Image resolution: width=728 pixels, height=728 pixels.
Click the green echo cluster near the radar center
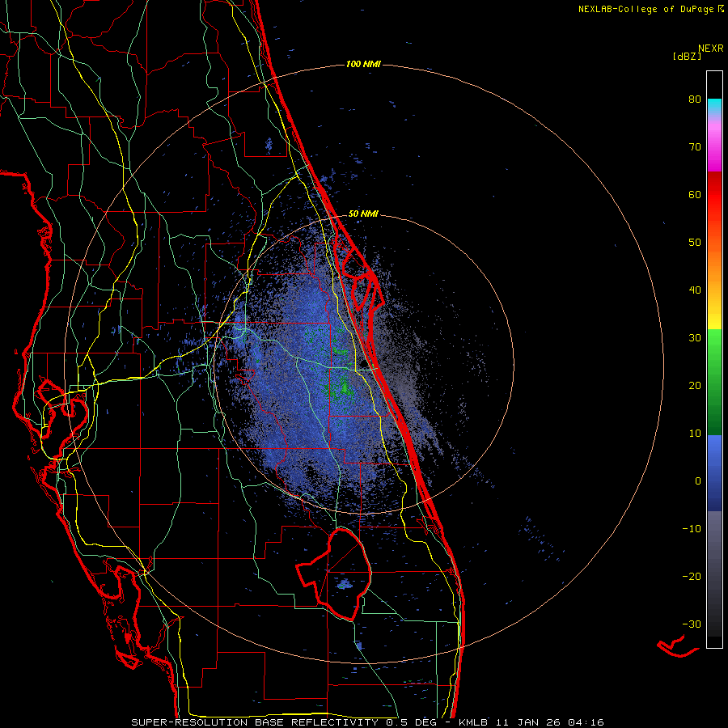pos(344,385)
